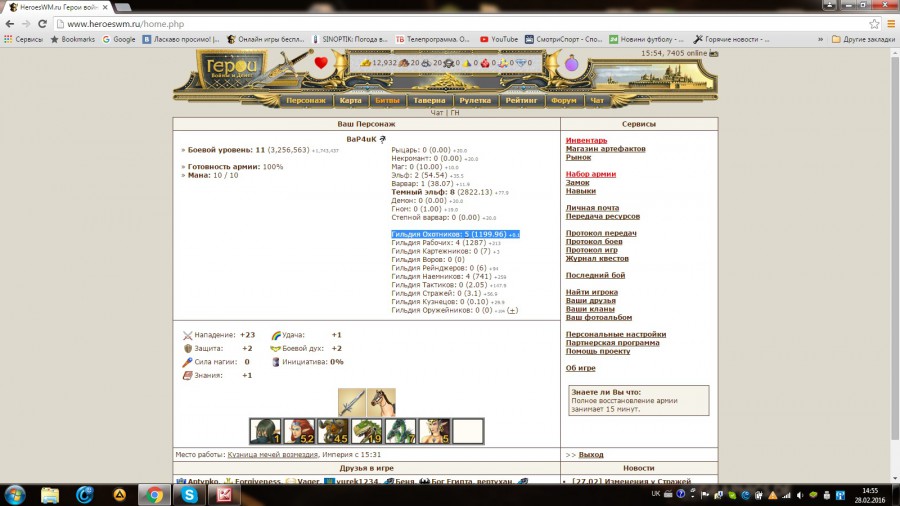Click the initiative icon
This screenshot has height=506, width=900.
pyautogui.click(x=276, y=362)
